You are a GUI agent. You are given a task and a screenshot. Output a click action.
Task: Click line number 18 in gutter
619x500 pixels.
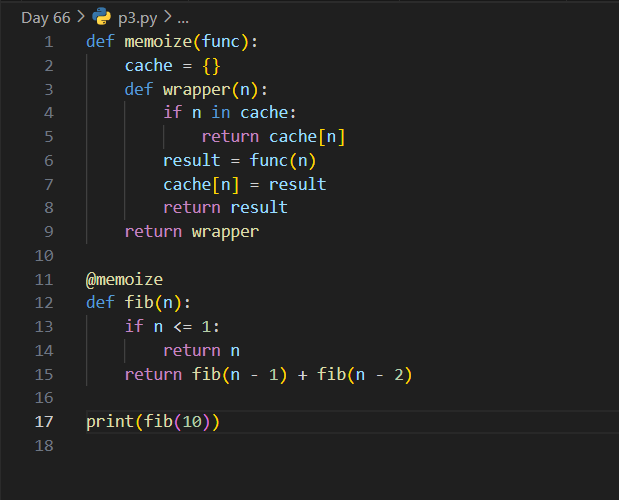[x=44, y=446]
